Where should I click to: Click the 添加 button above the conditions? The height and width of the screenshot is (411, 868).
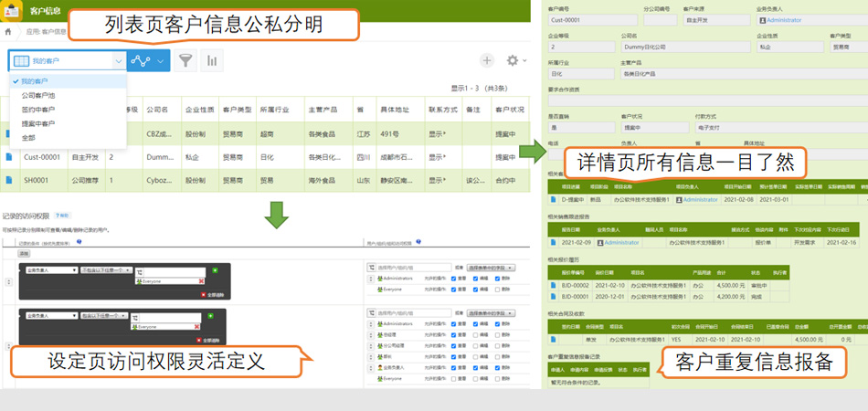[x=23, y=253]
